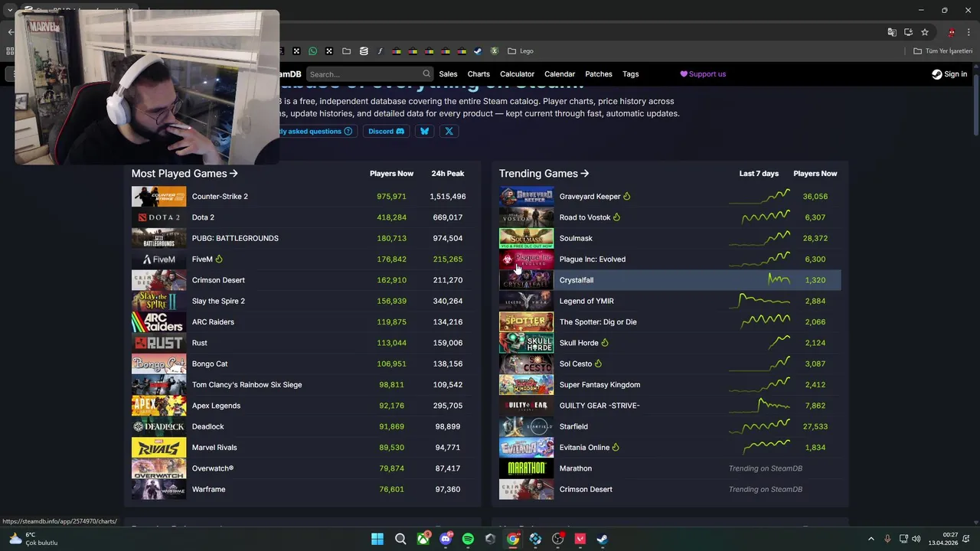Focus the SteamDB search field
Viewport: 980px width, 551px height.
369,74
